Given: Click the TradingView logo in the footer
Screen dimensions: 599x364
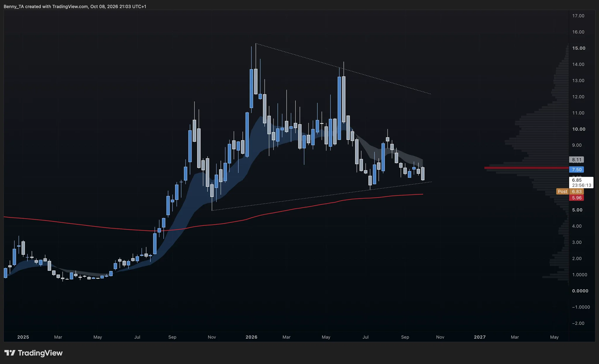Looking at the screenshot, I should coord(33,353).
